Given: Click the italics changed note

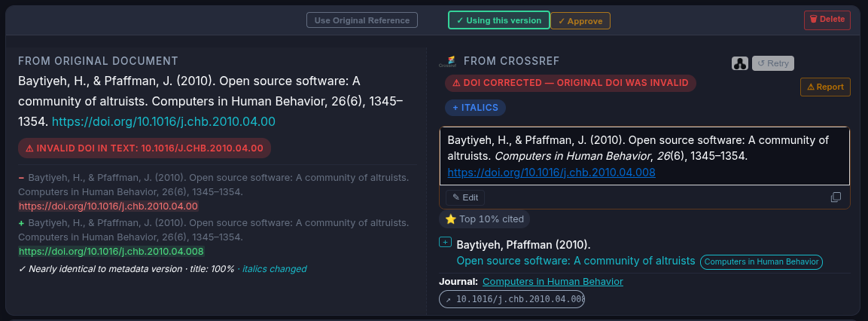Looking at the screenshot, I should coord(274,269).
